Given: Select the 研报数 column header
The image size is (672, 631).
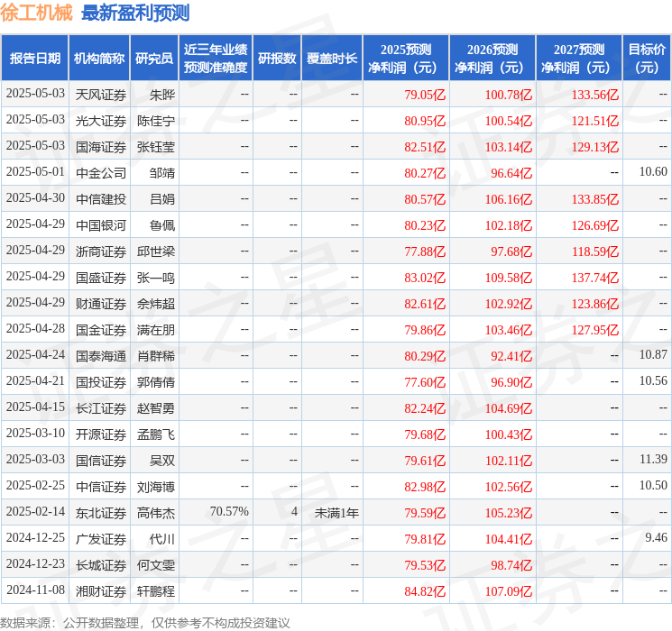Looking at the screenshot, I should coord(277,59).
